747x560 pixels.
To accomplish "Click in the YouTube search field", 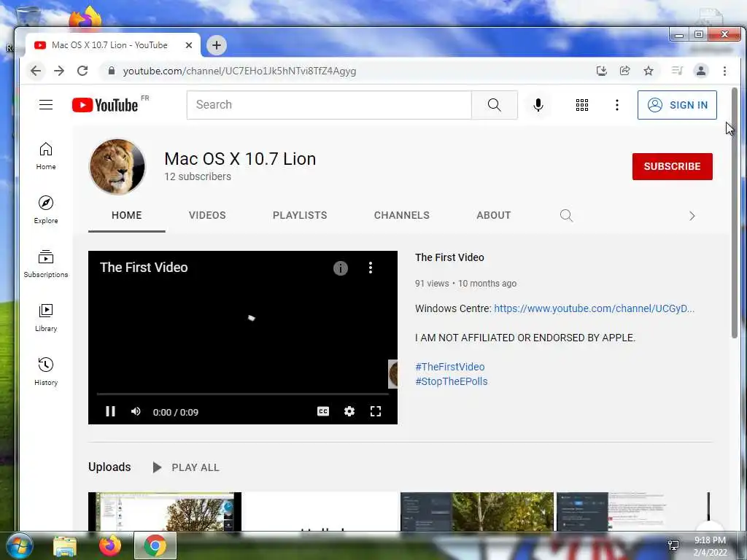I will (329, 105).
